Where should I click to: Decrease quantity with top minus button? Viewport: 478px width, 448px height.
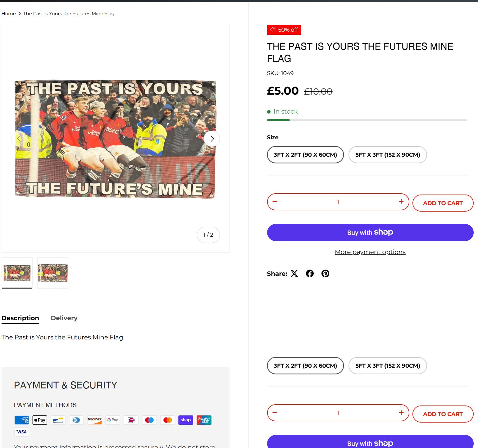pos(275,202)
